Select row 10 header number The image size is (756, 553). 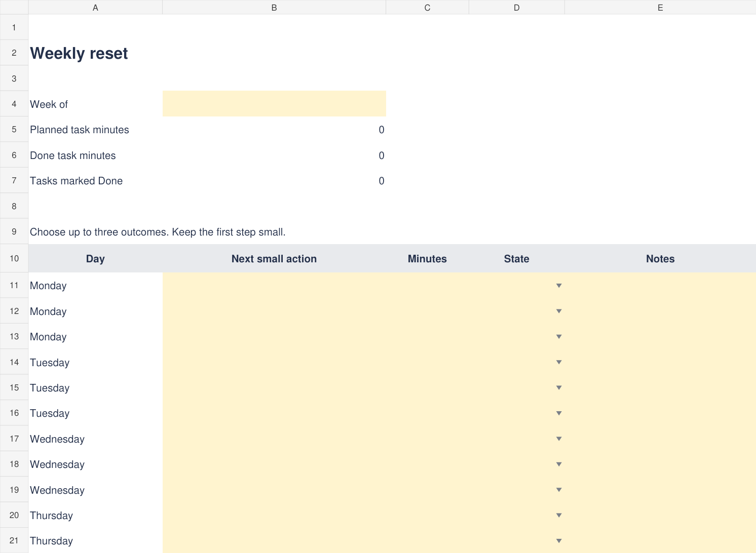coord(14,258)
